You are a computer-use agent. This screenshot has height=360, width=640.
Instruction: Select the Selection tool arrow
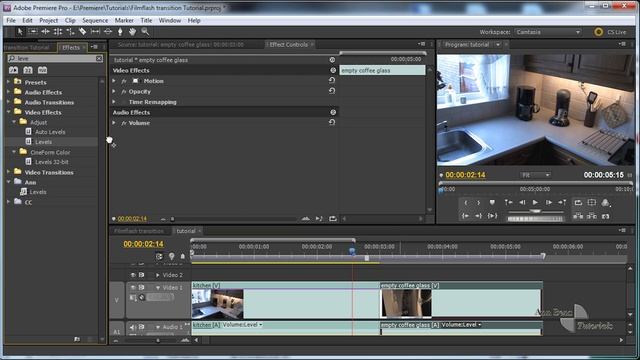coord(20,32)
